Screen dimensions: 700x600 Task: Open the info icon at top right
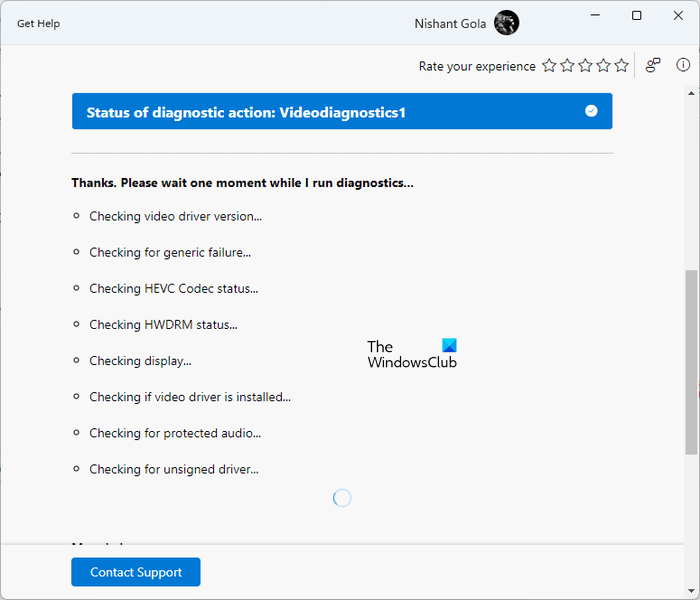coord(683,65)
